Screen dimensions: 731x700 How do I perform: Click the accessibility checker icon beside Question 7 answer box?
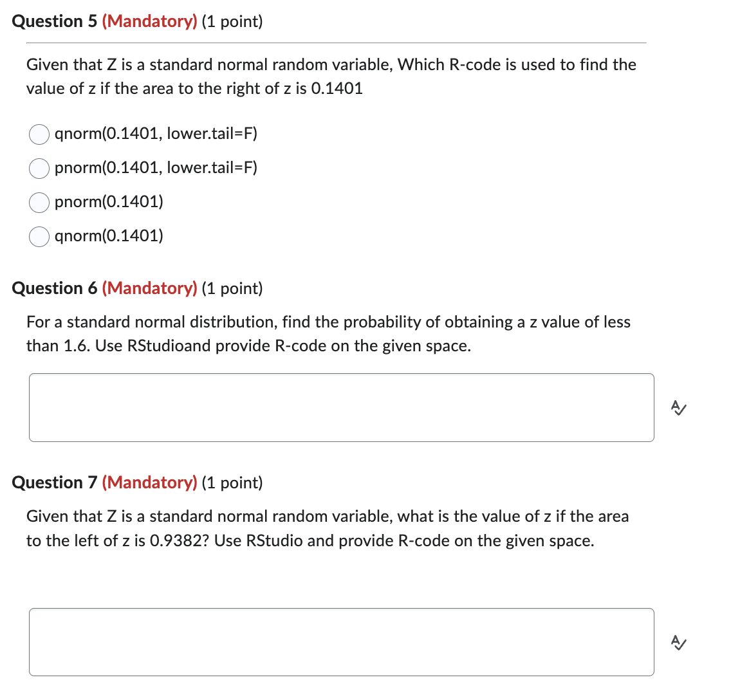pos(680,641)
